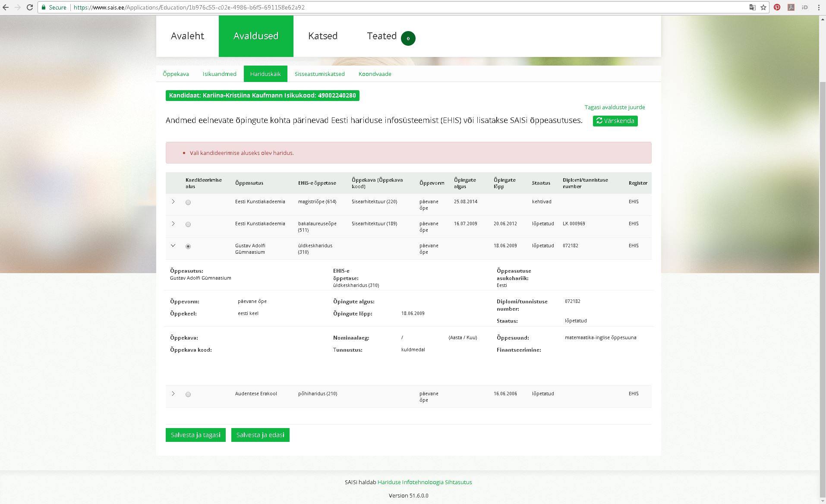Screen dimensions: 826x504
Task: Choose Audentese Erakool as kandideerimise alus
Action: 188,394
